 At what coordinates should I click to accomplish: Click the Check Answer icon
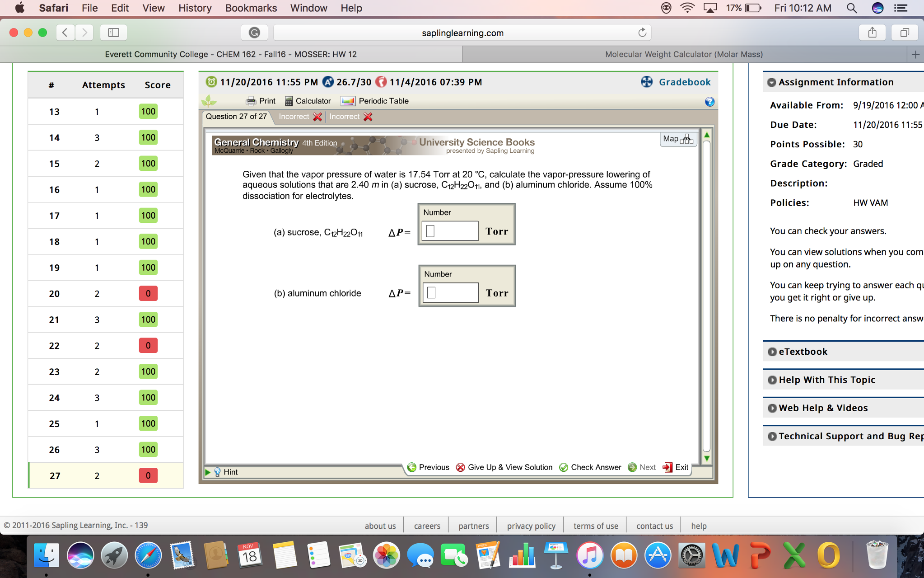click(564, 467)
